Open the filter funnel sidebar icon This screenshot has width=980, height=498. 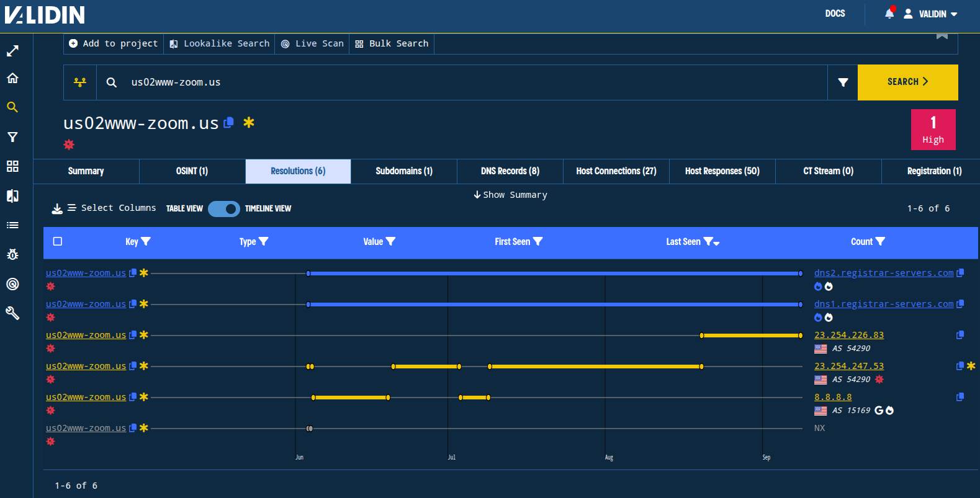(12, 137)
